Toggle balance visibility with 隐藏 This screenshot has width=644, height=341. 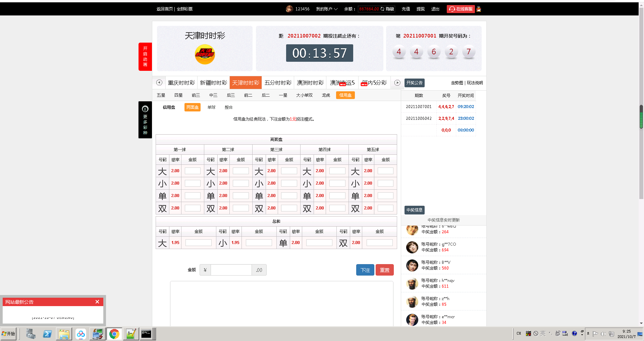390,9
